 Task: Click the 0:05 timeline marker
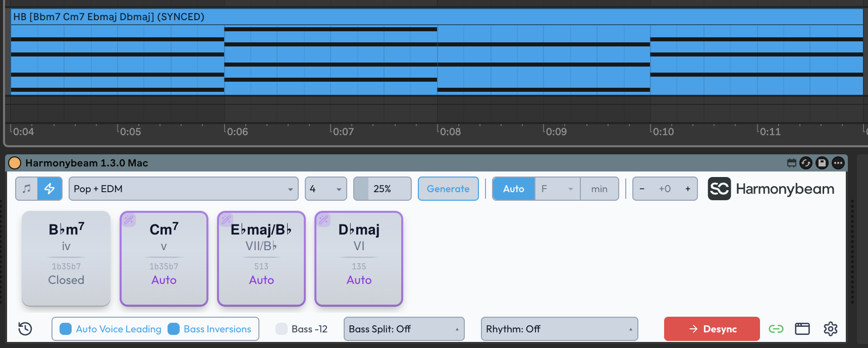130,132
